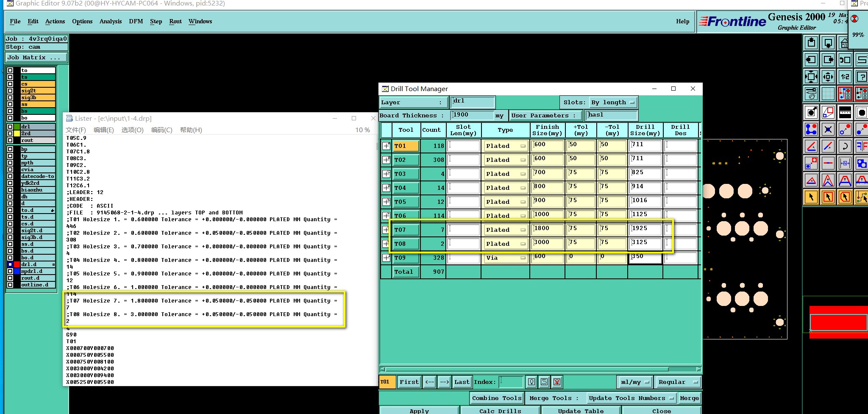Click the Index input field
Viewport: 868px width, 414px height.
(x=511, y=382)
